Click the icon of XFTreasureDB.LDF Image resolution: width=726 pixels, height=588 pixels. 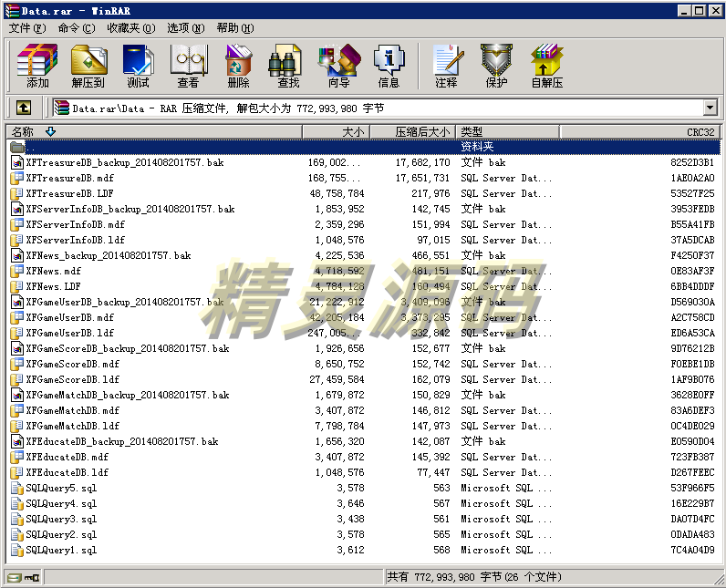(17, 193)
